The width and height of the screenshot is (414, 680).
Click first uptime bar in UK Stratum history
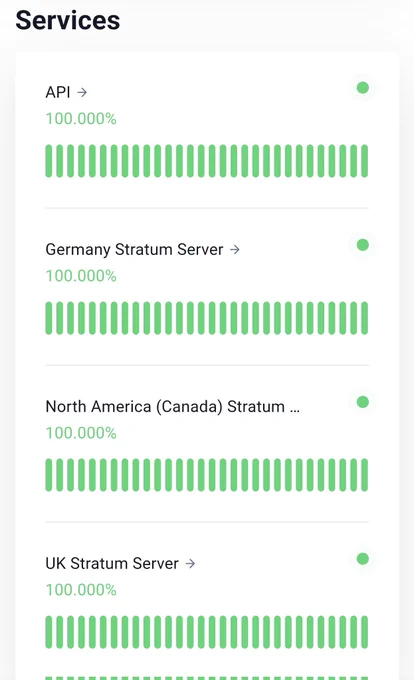(x=49, y=632)
